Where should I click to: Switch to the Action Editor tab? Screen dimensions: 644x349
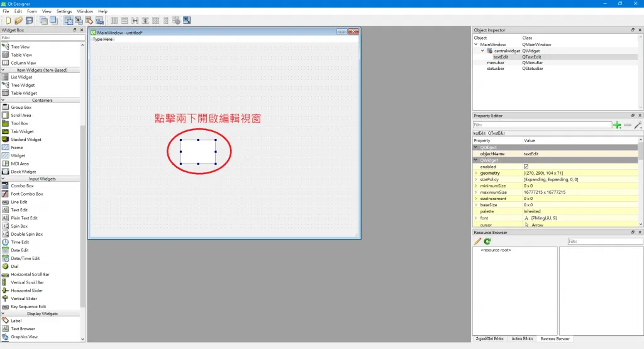[x=521, y=339]
